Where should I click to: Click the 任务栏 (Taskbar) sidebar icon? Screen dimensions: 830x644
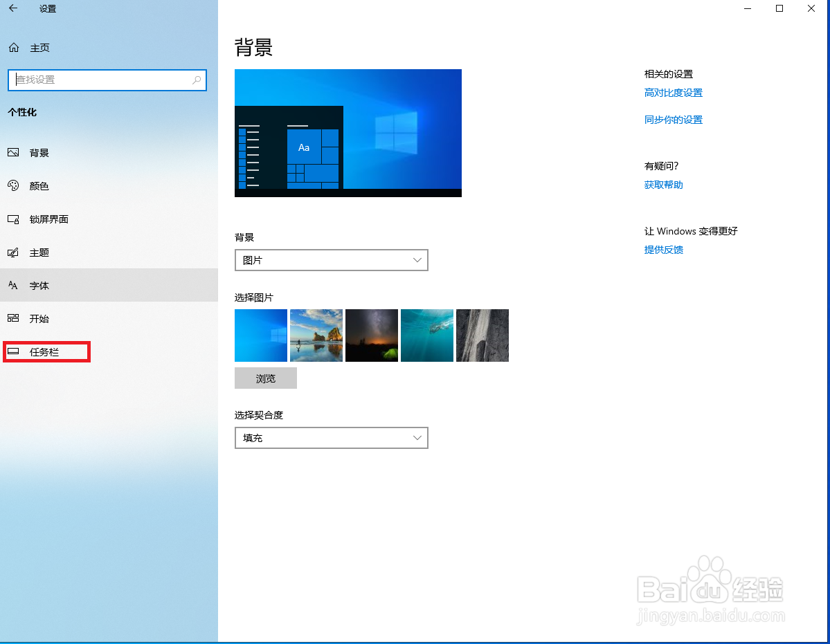[x=13, y=351]
